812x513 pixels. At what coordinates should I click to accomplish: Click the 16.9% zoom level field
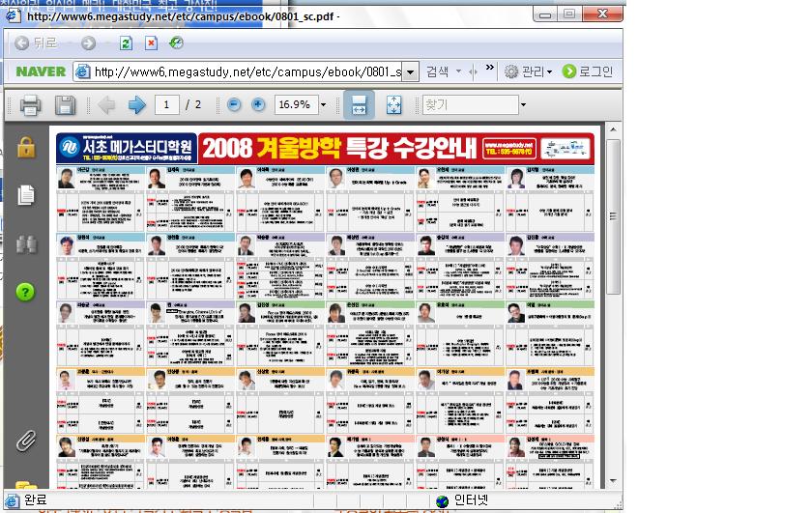296,105
